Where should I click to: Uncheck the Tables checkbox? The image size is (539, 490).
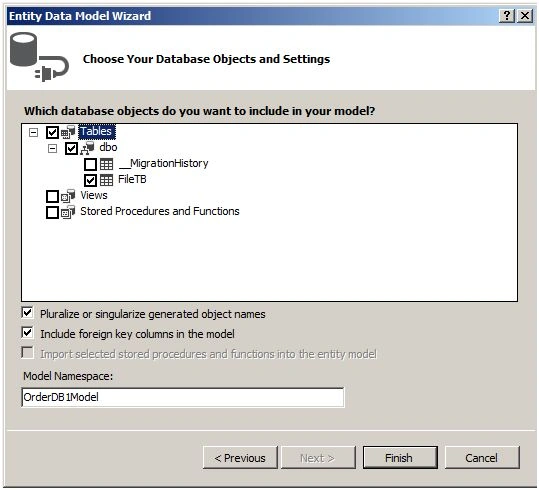(52, 132)
